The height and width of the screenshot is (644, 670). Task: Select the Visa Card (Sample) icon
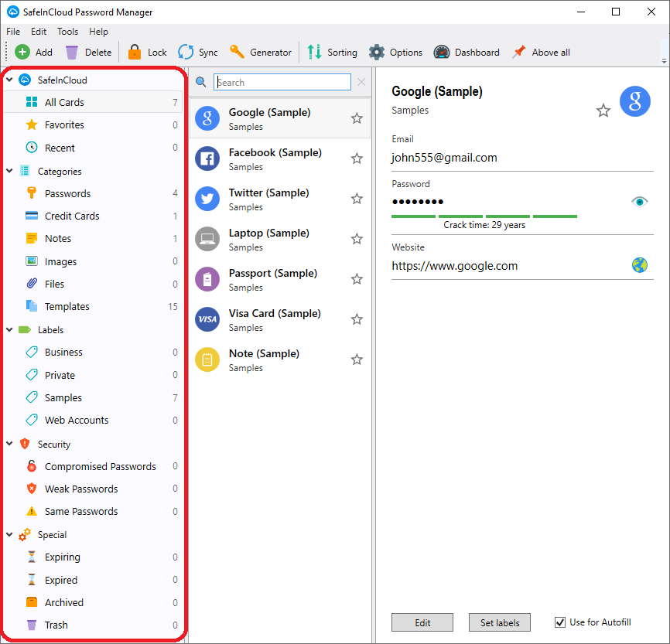(207, 319)
